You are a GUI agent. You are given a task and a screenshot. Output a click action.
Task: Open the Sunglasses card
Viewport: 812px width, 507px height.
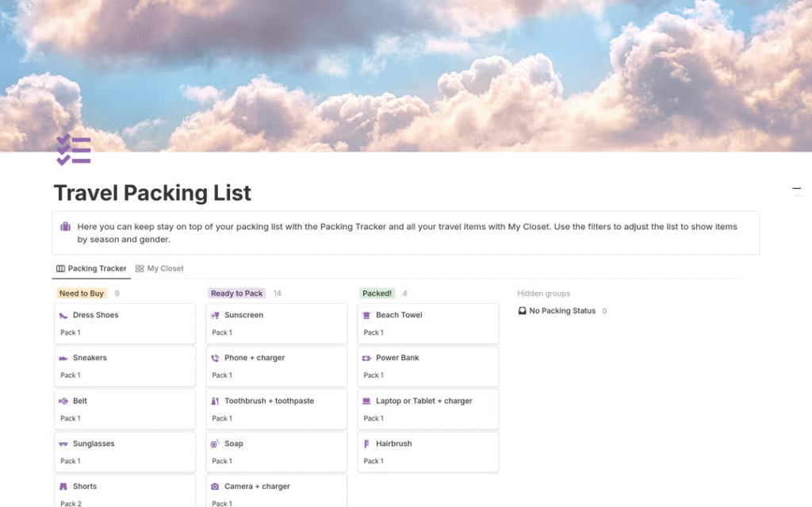pyautogui.click(x=124, y=452)
